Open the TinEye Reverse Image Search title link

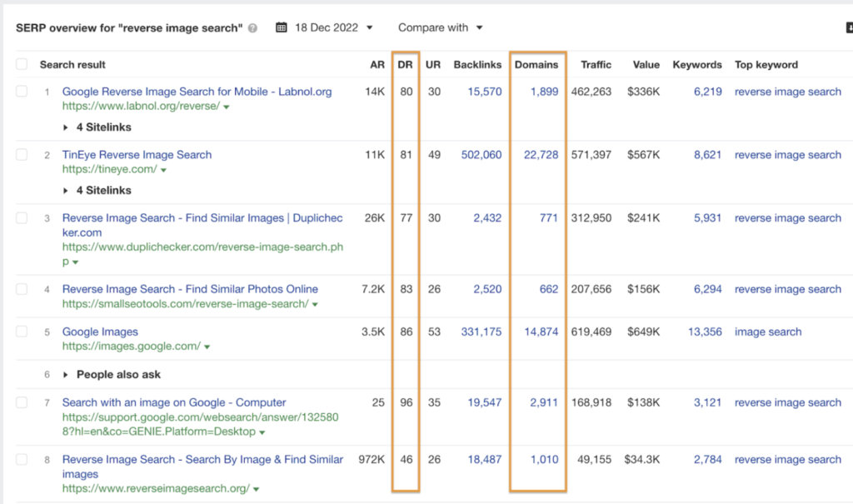[x=137, y=155]
